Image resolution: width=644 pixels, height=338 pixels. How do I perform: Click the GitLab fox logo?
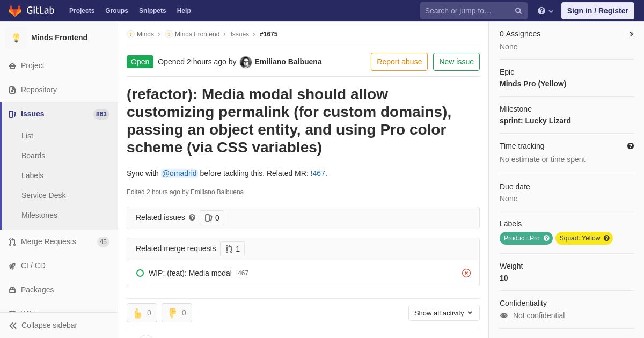tap(15, 11)
